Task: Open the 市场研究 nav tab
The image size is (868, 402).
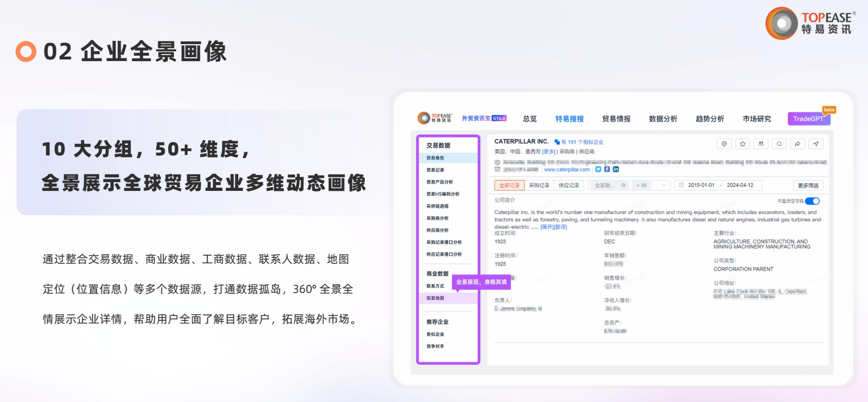Action: pyautogui.click(x=757, y=118)
